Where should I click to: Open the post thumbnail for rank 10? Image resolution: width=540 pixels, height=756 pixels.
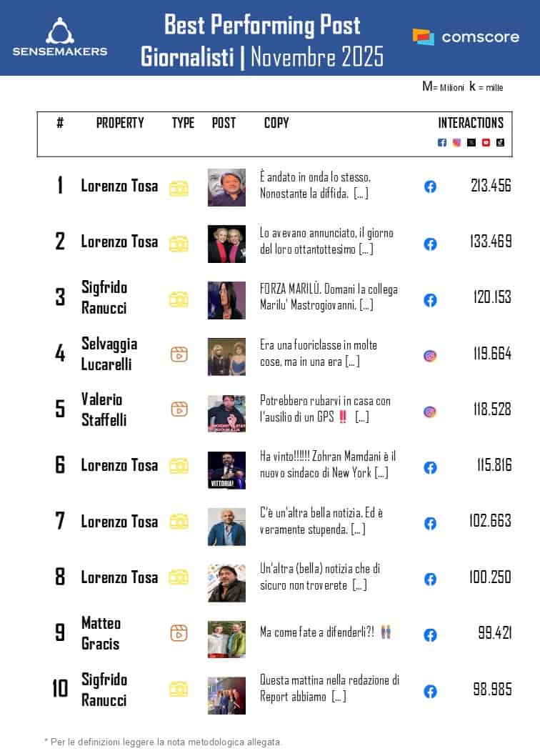coord(226,695)
